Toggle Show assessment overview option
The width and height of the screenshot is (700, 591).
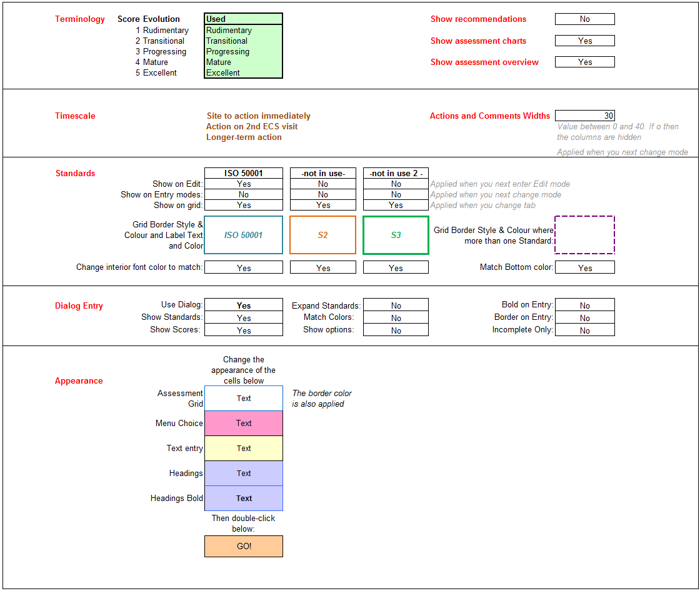click(x=584, y=61)
